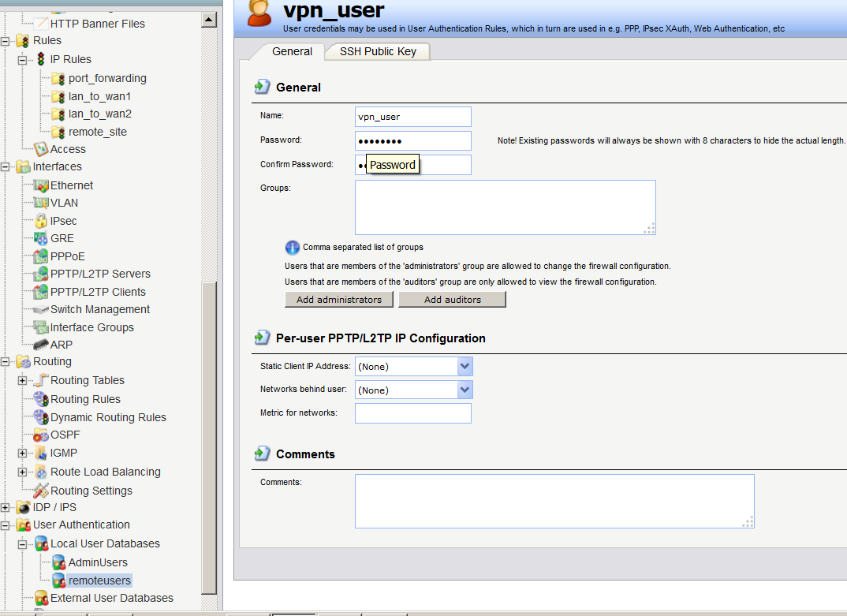Open the OSPF routing icon
The height and width of the screenshot is (616, 847).
pyautogui.click(x=41, y=435)
